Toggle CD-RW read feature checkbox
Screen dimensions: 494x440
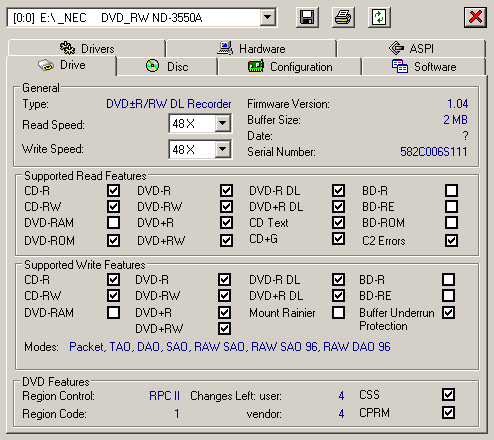[x=113, y=207]
